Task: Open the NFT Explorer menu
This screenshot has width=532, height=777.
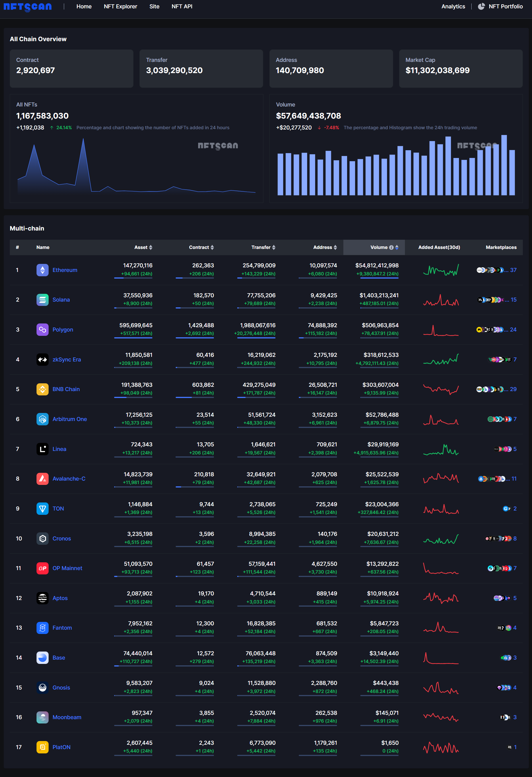Action: tap(120, 6)
